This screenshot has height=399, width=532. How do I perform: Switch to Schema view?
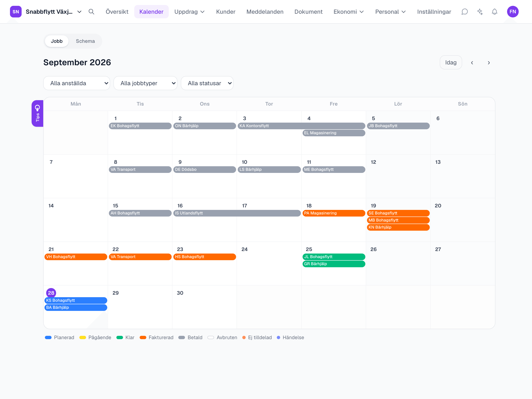[x=85, y=41]
